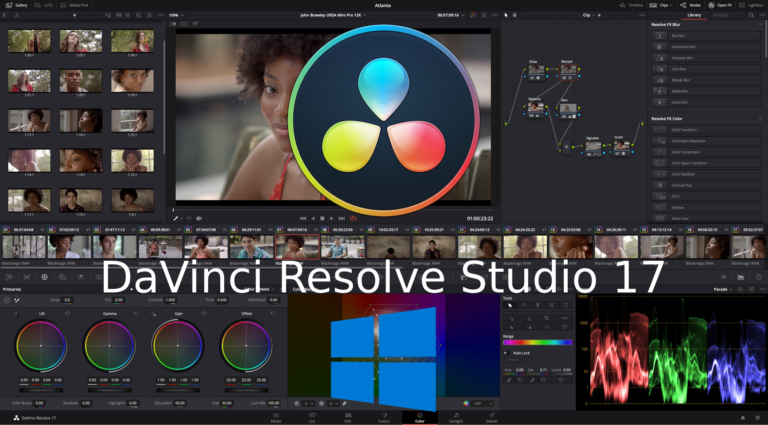
Task: Click the search icon in the Open FX library
Action: click(x=751, y=15)
